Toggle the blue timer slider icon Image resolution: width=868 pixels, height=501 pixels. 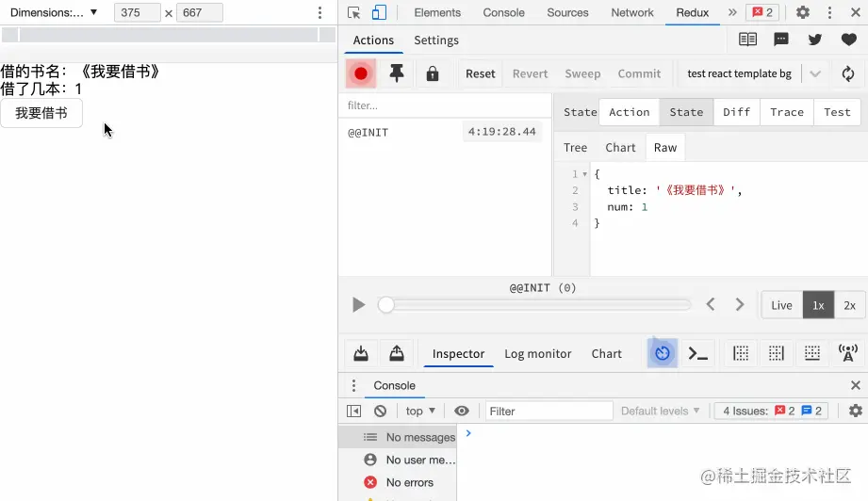663,353
